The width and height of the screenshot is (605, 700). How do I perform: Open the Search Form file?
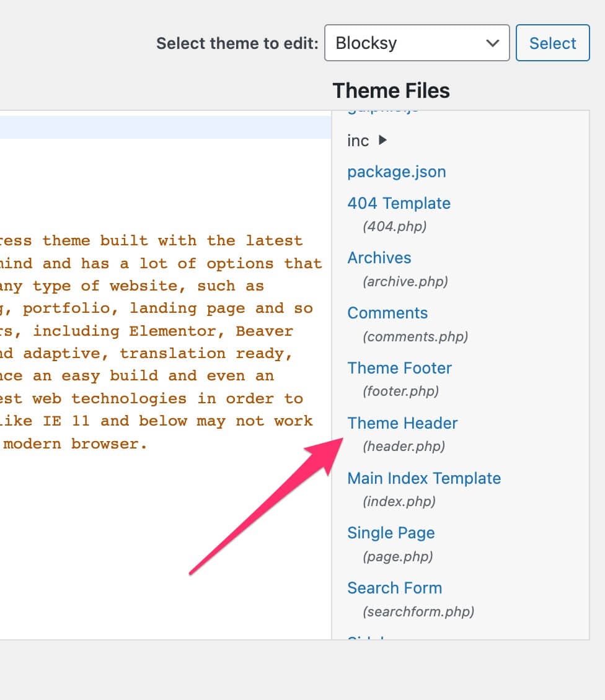394,588
